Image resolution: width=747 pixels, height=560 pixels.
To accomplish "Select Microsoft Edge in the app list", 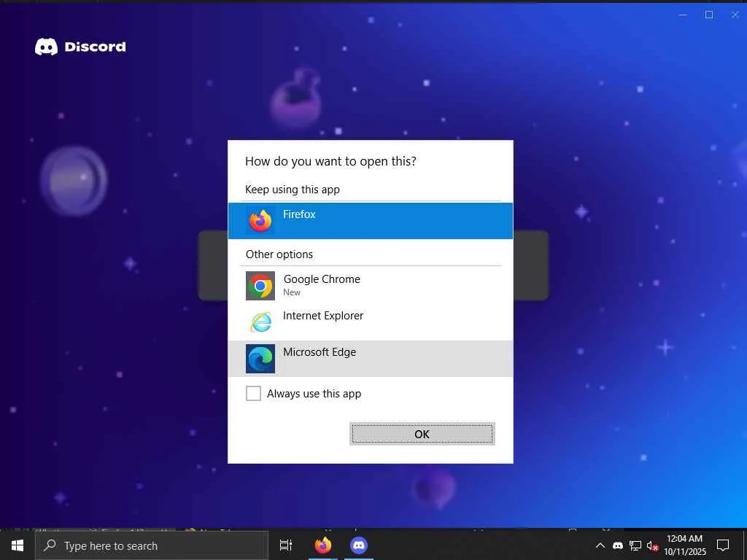I will (370, 359).
